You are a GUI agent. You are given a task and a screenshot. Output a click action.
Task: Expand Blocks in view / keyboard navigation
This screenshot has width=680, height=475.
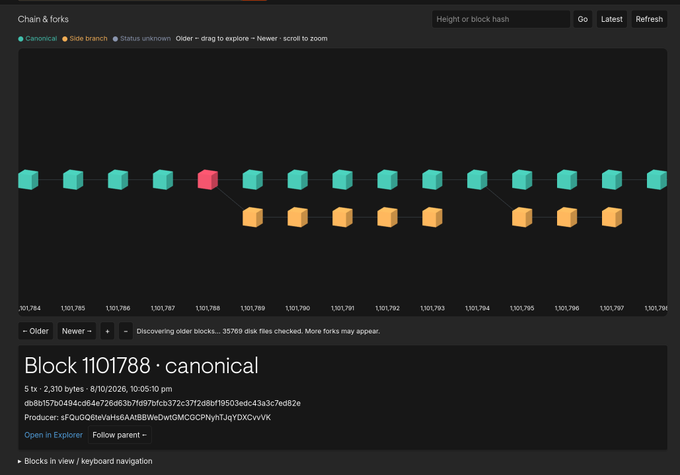(x=85, y=461)
